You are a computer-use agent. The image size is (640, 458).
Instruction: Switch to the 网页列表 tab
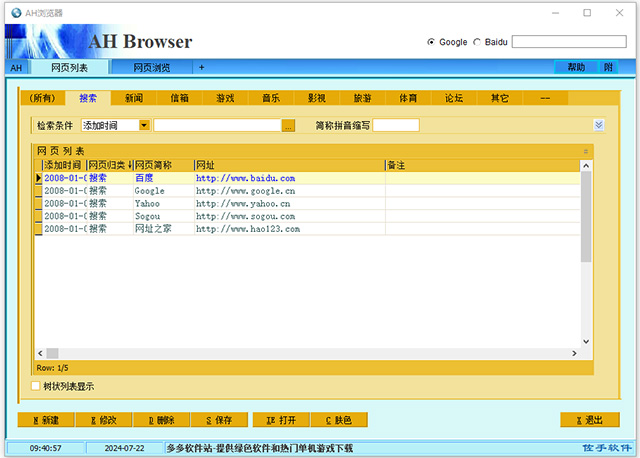click(x=69, y=67)
